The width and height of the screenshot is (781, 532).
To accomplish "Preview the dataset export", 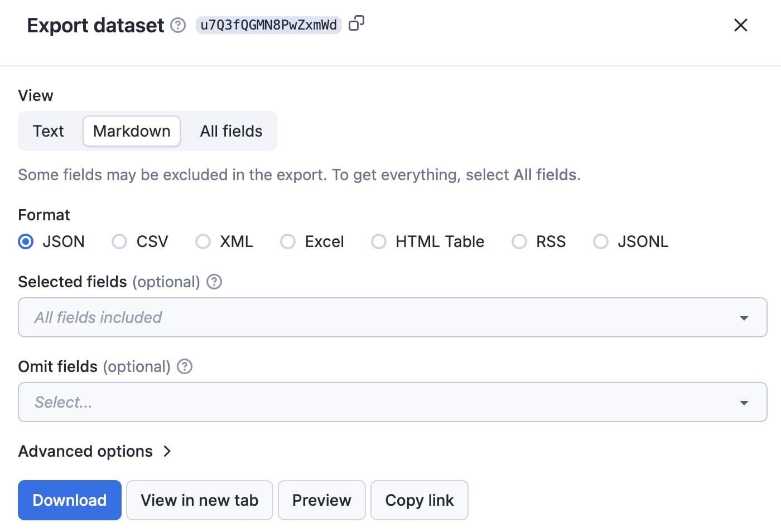I will (x=321, y=500).
